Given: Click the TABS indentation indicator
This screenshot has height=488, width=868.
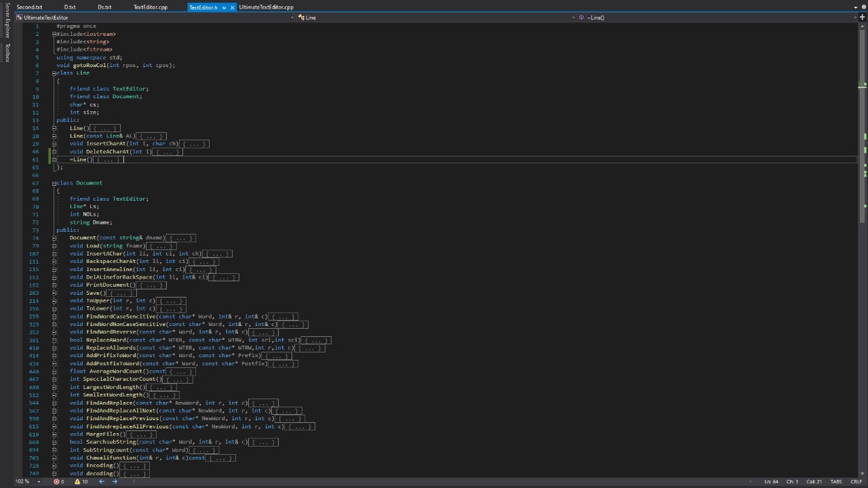Looking at the screenshot, I should pyautogui.click(x=836, y=481).
